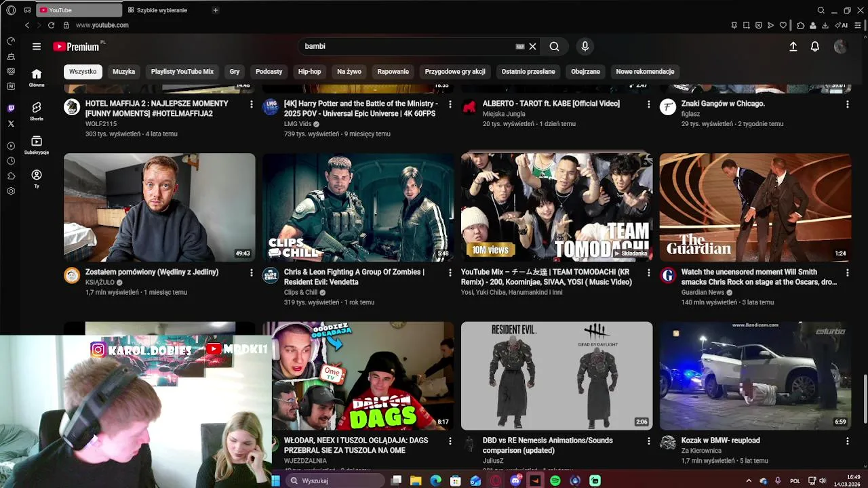Open the Easy Setup sliders icon
This screenshot has height=488, width=868.
tap(858, 25)
